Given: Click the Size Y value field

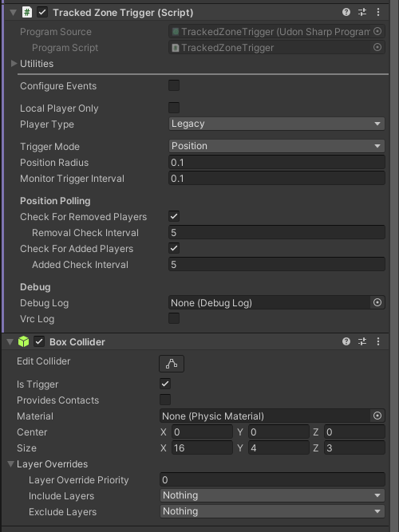Looking at the screenshot, I should click(279, 448).
